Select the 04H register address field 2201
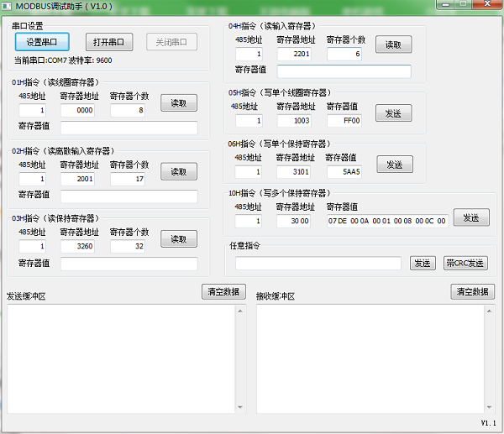Screen dimensions: 504x434 295,54
